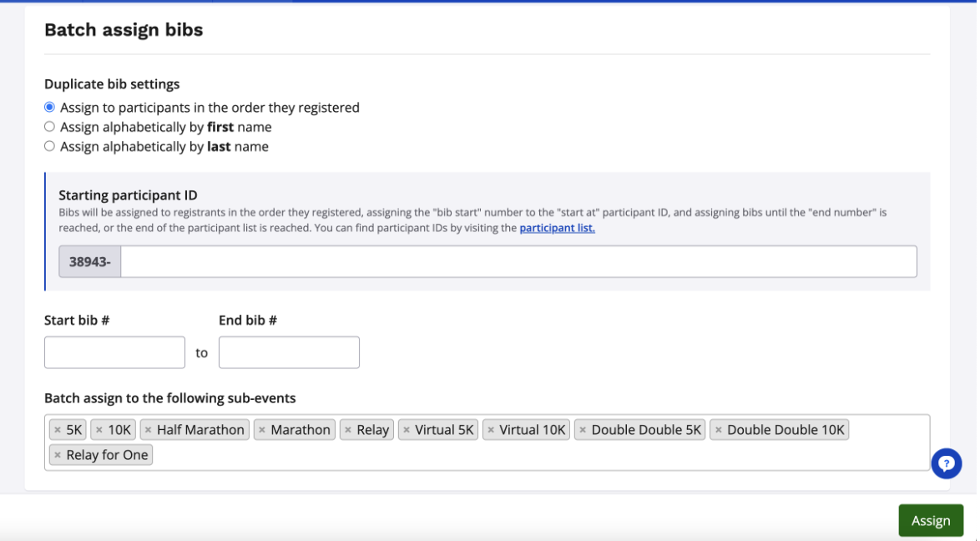
Task: Click the green Assign button
Action: 930,520
